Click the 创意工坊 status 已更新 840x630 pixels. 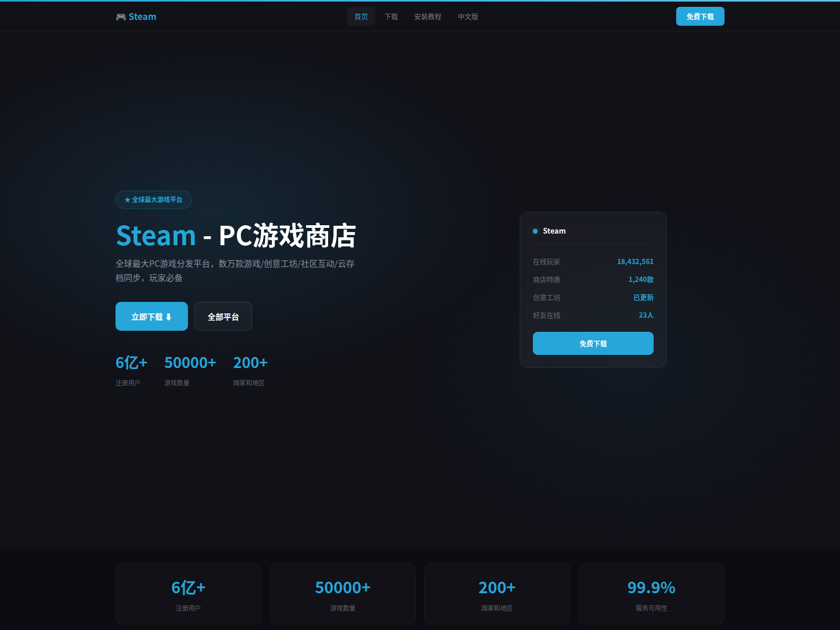(643, 297)
